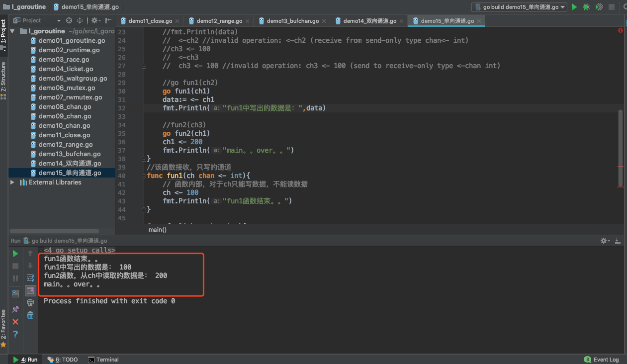Toggle scroll to end of console output
The image size is (627, 364).
tap(30, 290)
